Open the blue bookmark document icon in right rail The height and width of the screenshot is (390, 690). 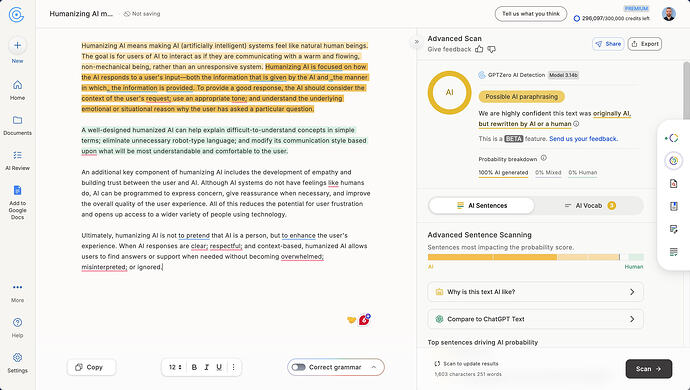point(673,206)
